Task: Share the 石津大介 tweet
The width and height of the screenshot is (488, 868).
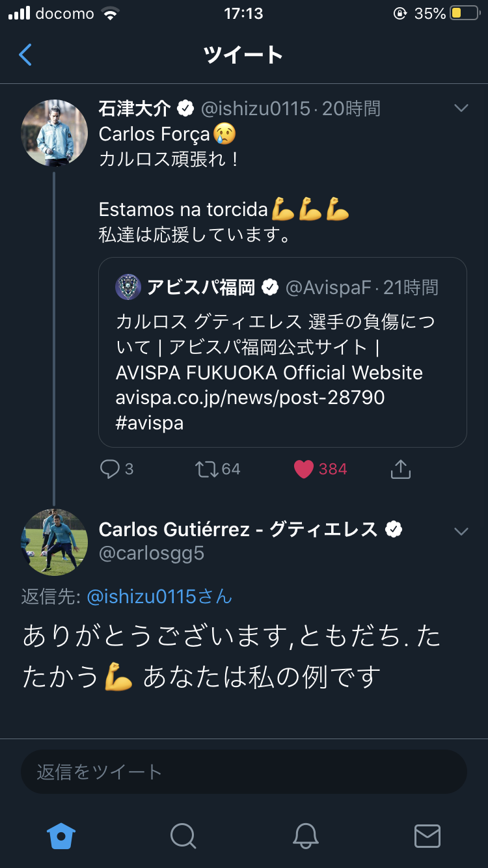Action: pyautogui.click(x=400, y=469)
